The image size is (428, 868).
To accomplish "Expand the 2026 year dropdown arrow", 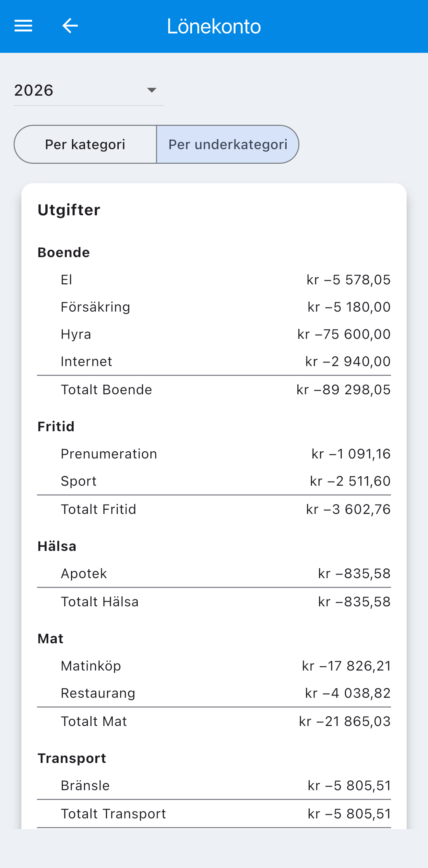I will click(x=152, y=90).
